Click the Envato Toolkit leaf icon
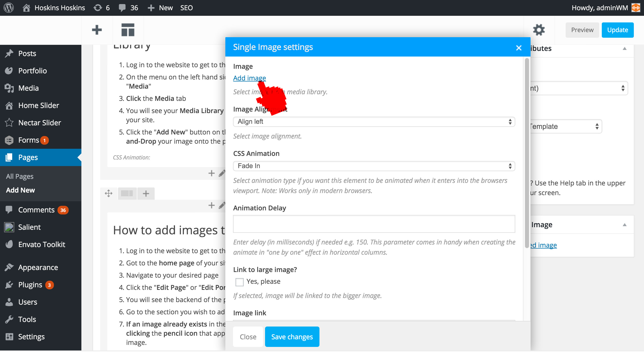Image resolution: width=644 pixels, height=352 pixels. 9,245
